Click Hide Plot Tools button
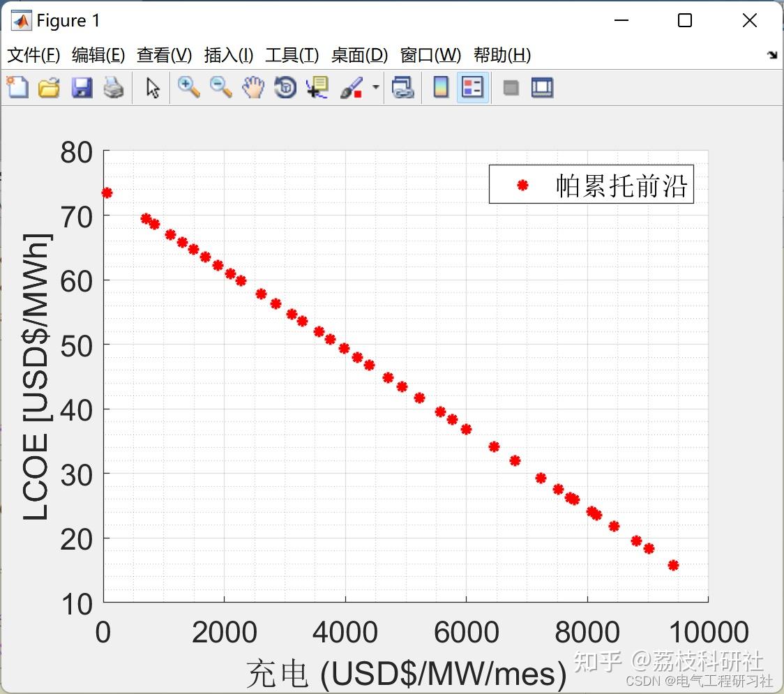The height and width of the screenshot is (694, 784). click(x=511, y=87)
